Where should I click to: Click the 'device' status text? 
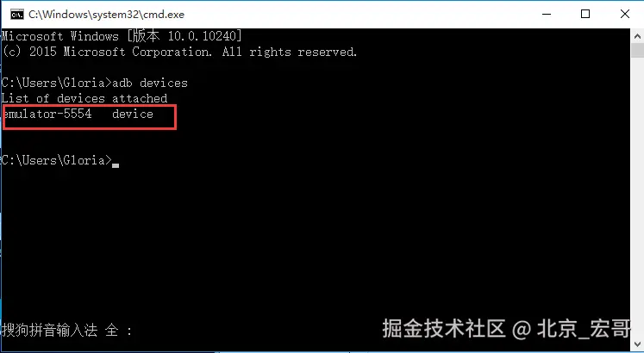tap(133, 114)
